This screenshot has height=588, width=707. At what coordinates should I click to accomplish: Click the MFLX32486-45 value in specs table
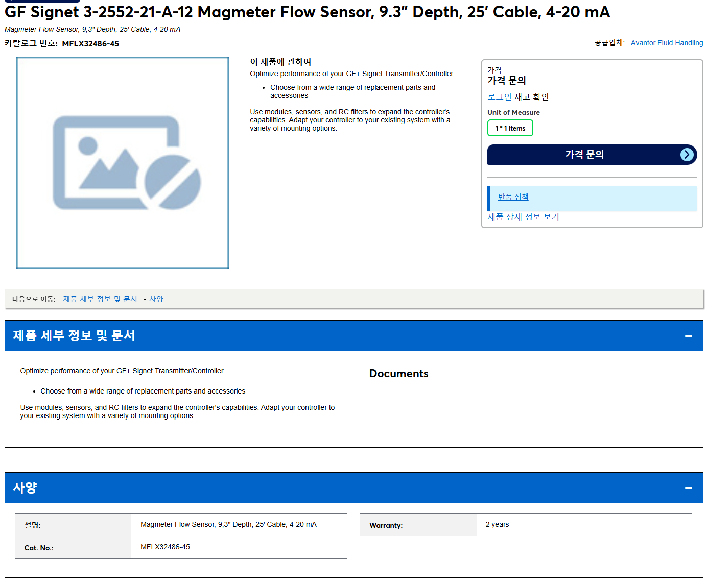click(165, 547)
